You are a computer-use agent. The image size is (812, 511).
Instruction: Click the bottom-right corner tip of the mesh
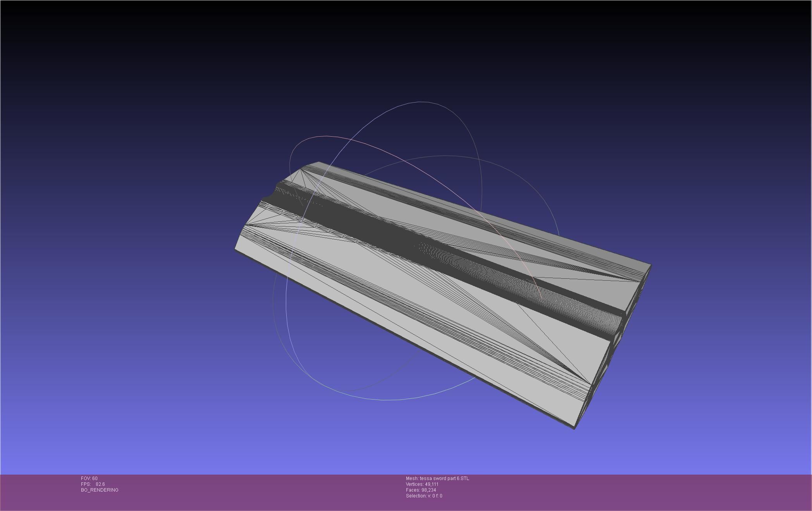coord(574,428)
